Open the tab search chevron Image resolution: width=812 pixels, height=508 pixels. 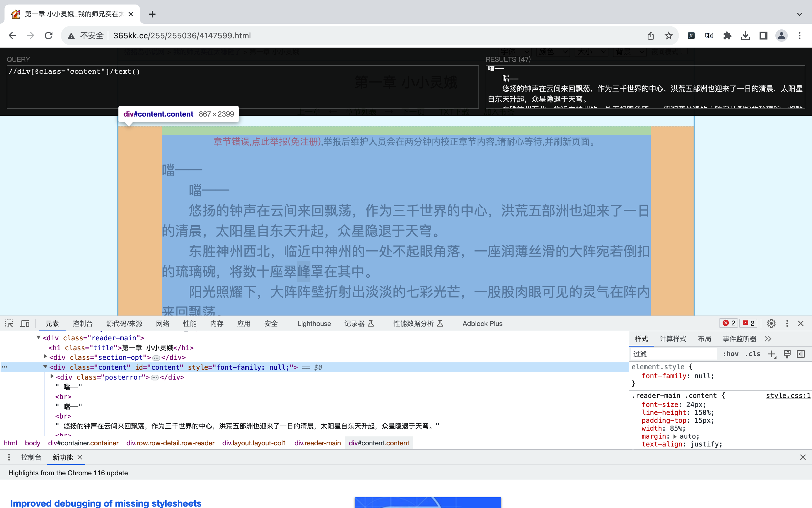(800, 14)
